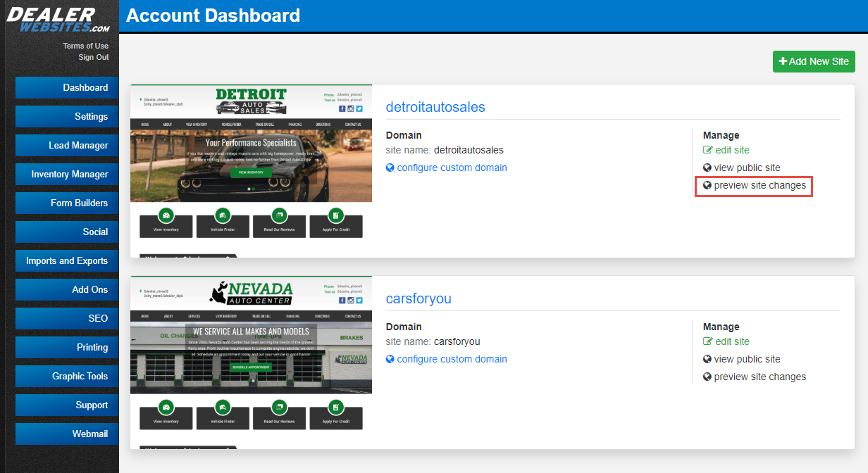Click green View Inventory button in Detroit banner
The height and width of the screenshot is (473, 868).
[x=251, y=172]
